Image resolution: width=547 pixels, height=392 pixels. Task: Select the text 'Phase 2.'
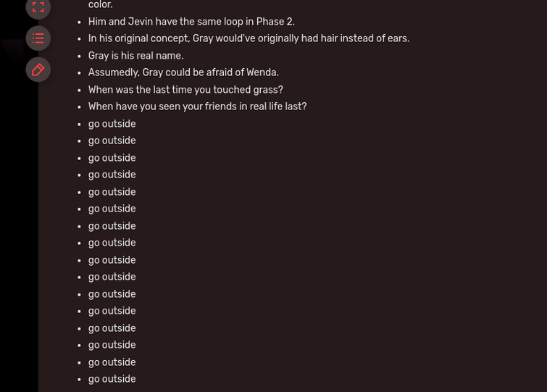(x=275, y=22)
